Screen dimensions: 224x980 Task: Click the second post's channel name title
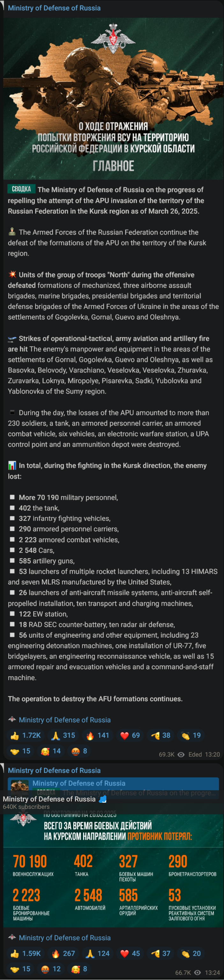pyautogui.click(x=54, y=770)
